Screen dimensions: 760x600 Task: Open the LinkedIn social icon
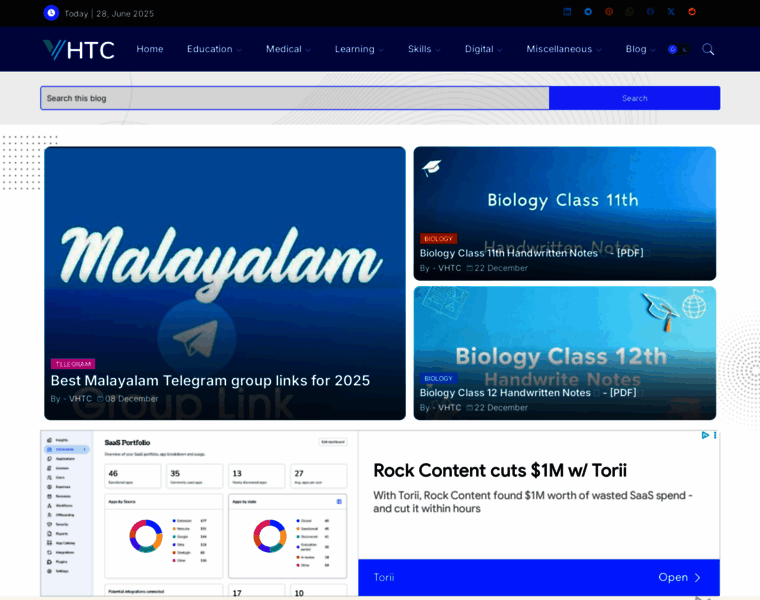tap(567, 12)
